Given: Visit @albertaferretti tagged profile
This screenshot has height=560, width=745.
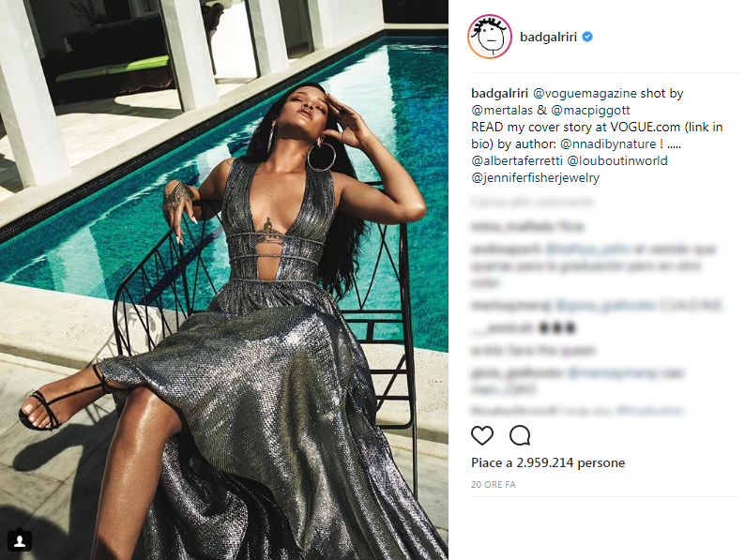Looking at the screenshot, I should tap(517, 160).
